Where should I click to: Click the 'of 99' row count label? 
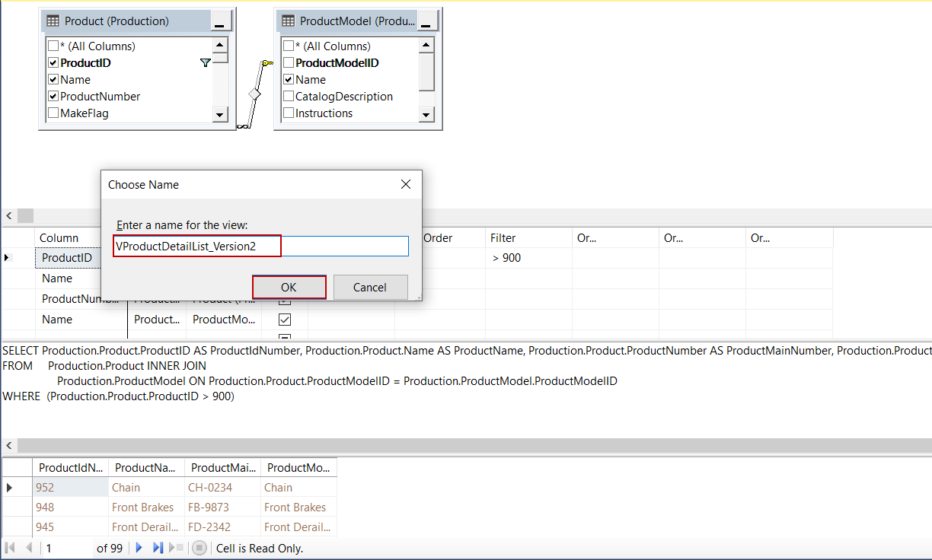point(110,548)
